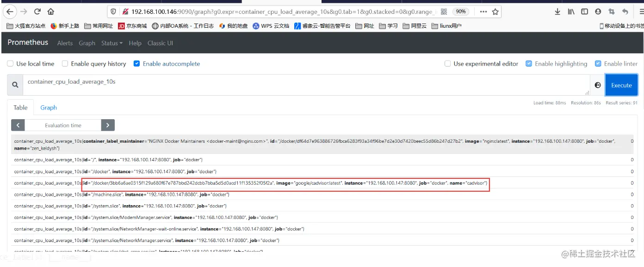Open the Graph navbar link
Screen dimensions: 644x267
pyautogui.click(x=87, y=43)
